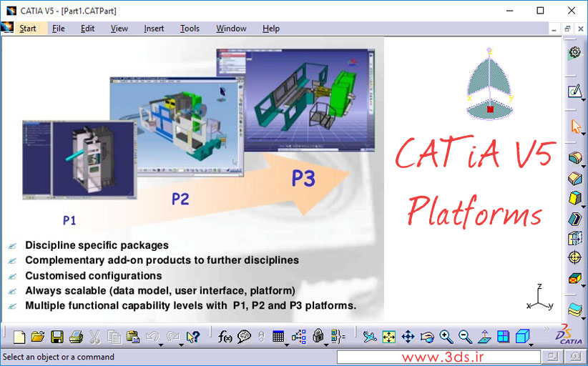Viewport: 588px width, 366px height.
Task: Click the 'Select an object or a command' text
Action: [59, 357]
